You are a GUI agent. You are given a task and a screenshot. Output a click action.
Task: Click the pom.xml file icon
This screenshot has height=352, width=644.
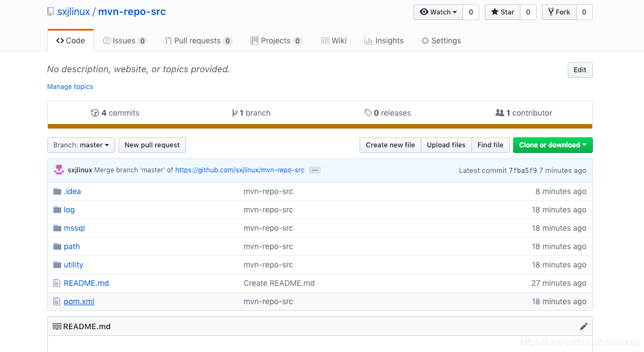click(57, 301)
